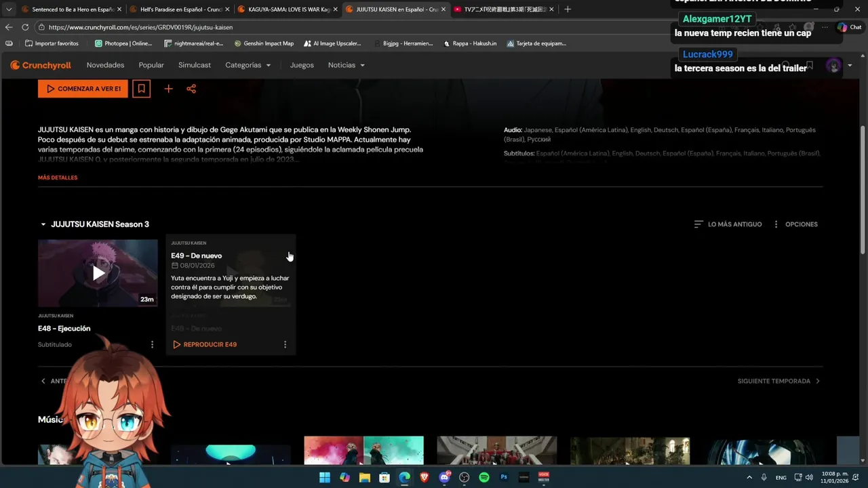Open AI Image Upscaler bookmark
The image size is (868, 488).
pyautogui.click(x=332, y=43)
